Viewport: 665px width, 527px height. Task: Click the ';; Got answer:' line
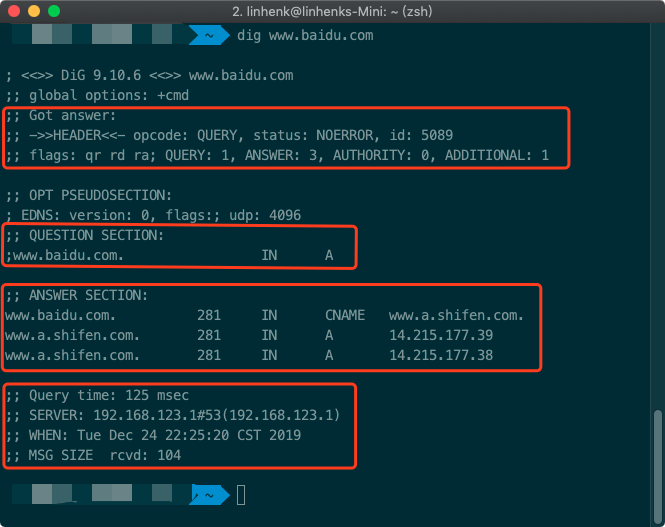point(61,115)
